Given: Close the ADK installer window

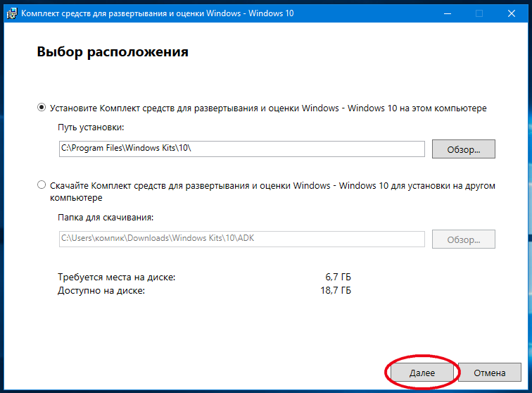Looking at the screenshot, I should point(512,13).
